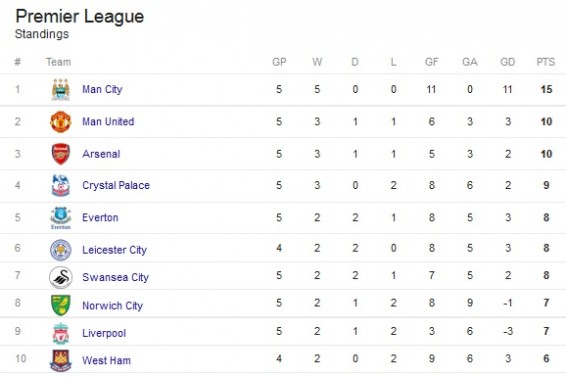This screenshot has width=566, height=377.
Task: Click the Liverpool club crest
Action: point(61,333)
